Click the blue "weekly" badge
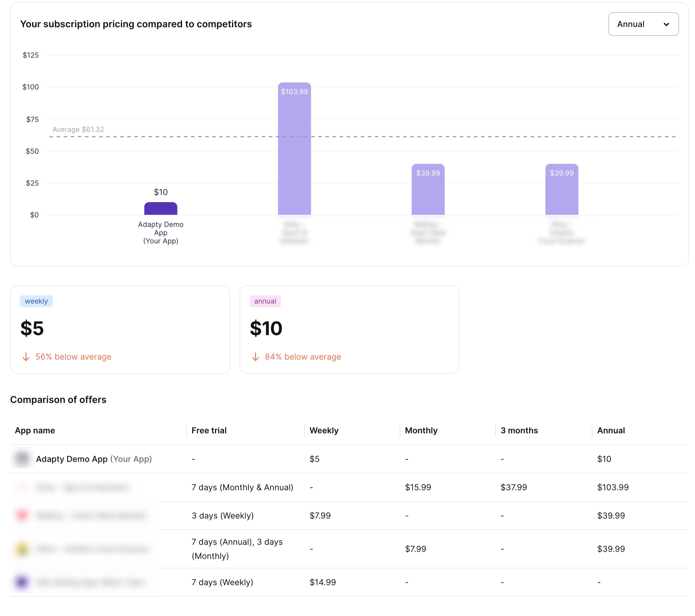Viewport: 695px width, 616px height. (36, 301)
